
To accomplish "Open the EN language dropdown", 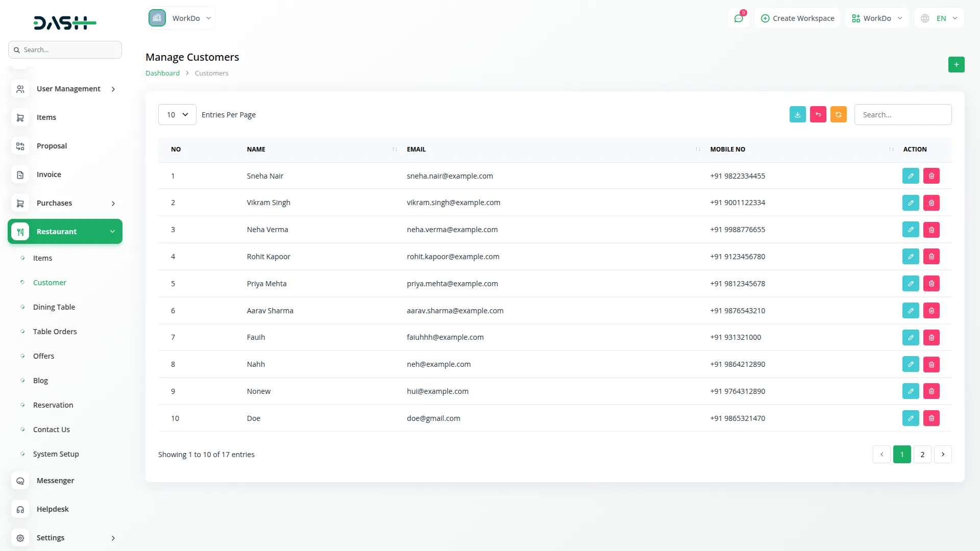I will coord(938,18).
